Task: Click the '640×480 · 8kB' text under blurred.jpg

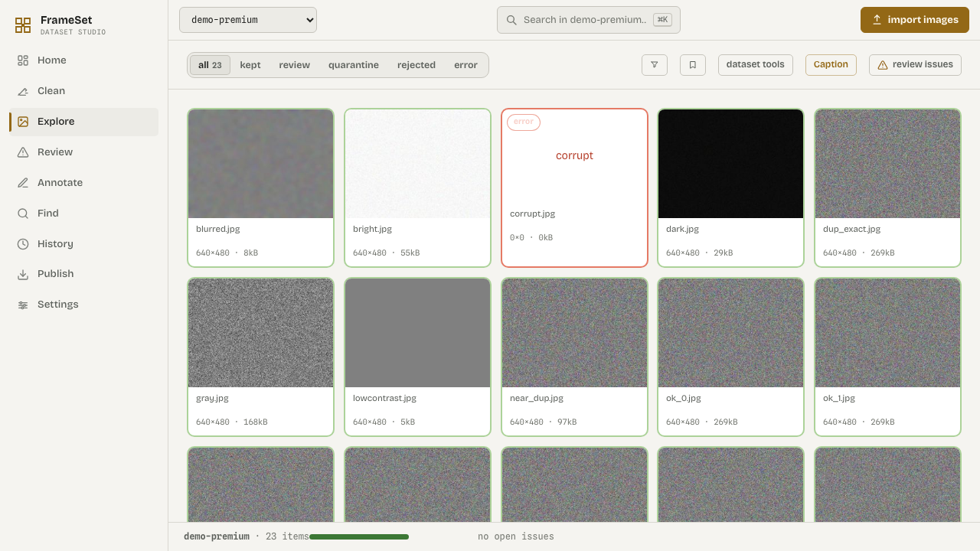Action: point(227,253)
